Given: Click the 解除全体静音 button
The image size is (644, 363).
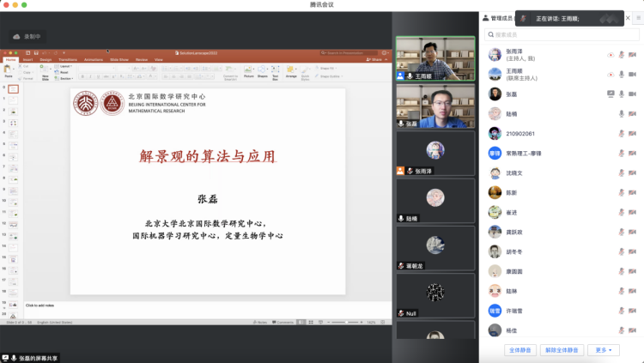Looking at the screenshot, I should click(x=562, y=350).
